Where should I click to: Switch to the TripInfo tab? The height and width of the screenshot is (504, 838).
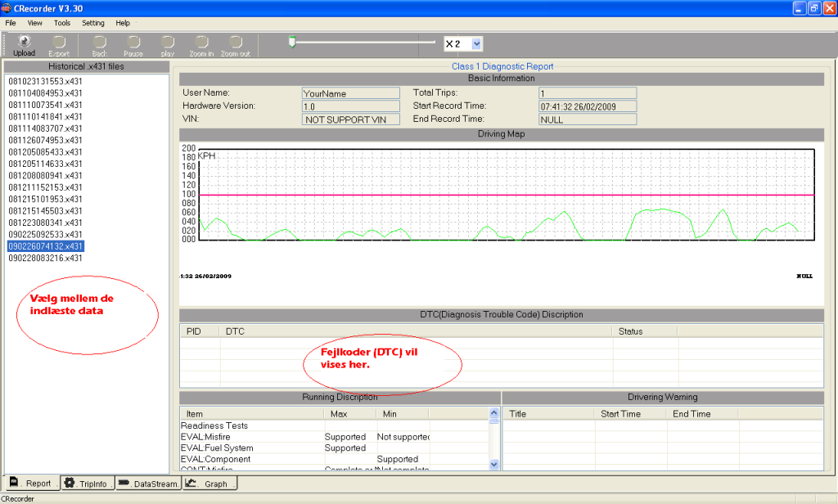click(88, 484)
